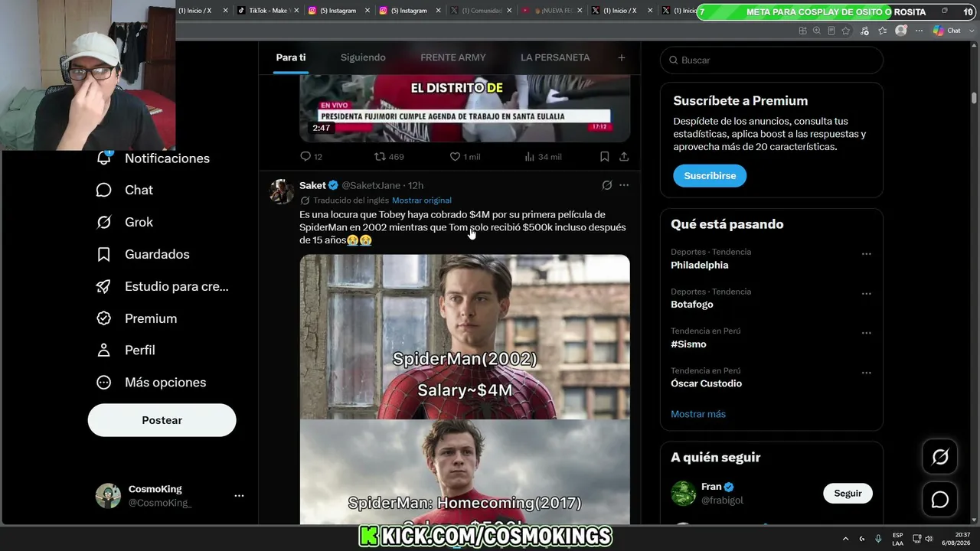Screen dimensions: 980x551
Task: Open the Perfil person icon
Action: (x=104, y=350)
